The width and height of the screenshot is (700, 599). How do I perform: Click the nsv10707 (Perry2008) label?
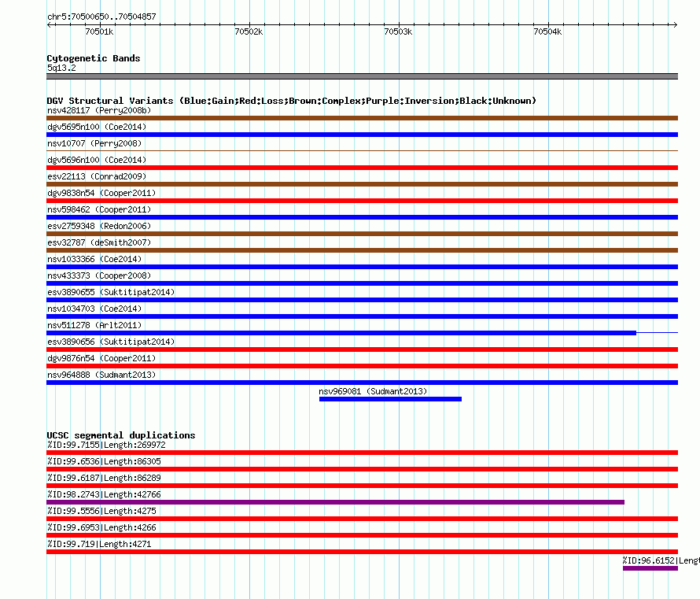pyautogui.click(x=94, y=143)
